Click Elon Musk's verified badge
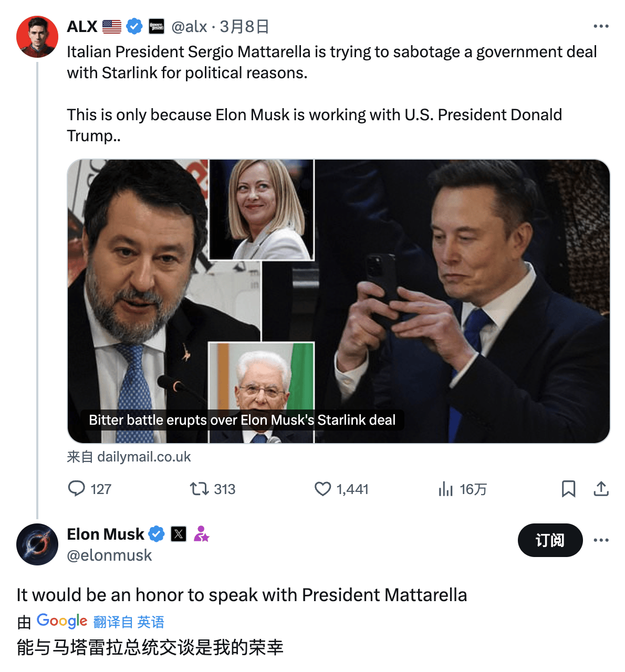Screen dimensions: 625x672 [157, 534]
